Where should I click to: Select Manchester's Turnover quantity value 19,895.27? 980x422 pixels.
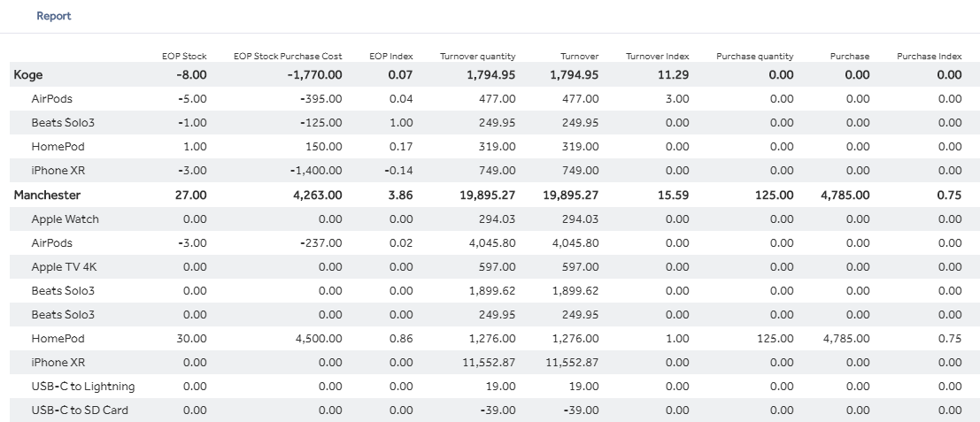(488, 195)
